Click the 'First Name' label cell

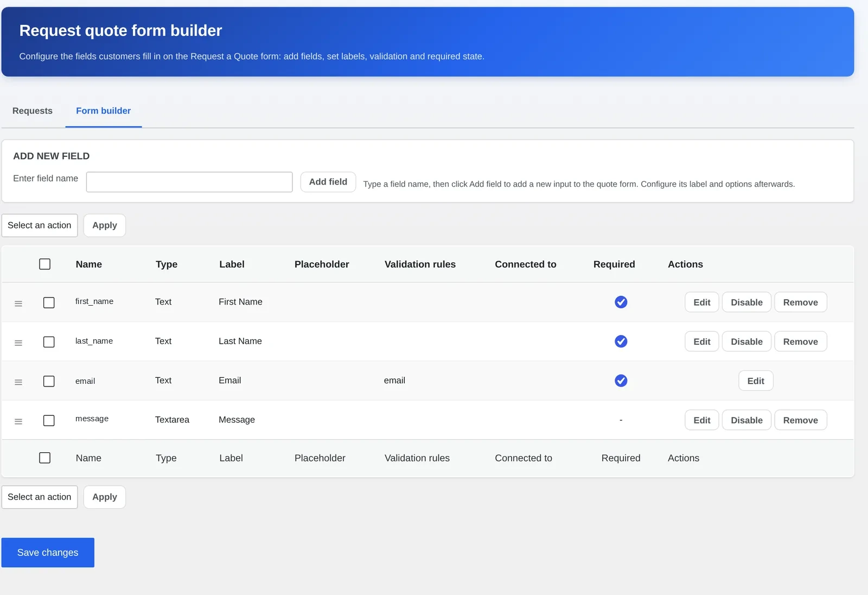click(240, 302)
